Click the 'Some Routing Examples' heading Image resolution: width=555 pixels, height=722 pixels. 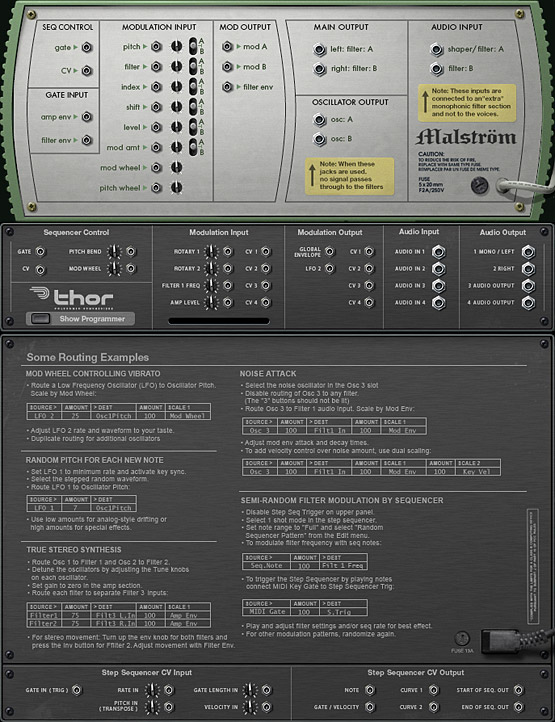[88, 357]
